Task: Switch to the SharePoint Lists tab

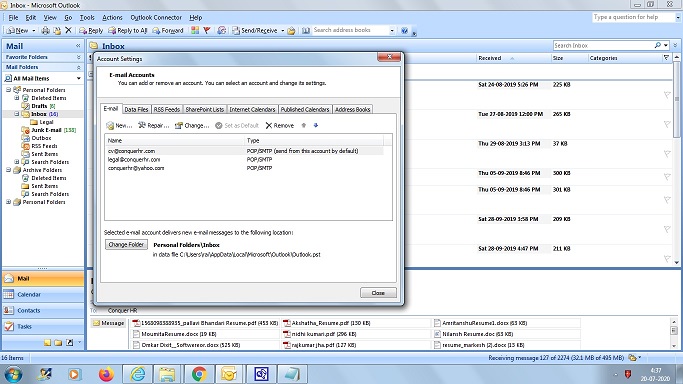Action: [x=205, y=109]
